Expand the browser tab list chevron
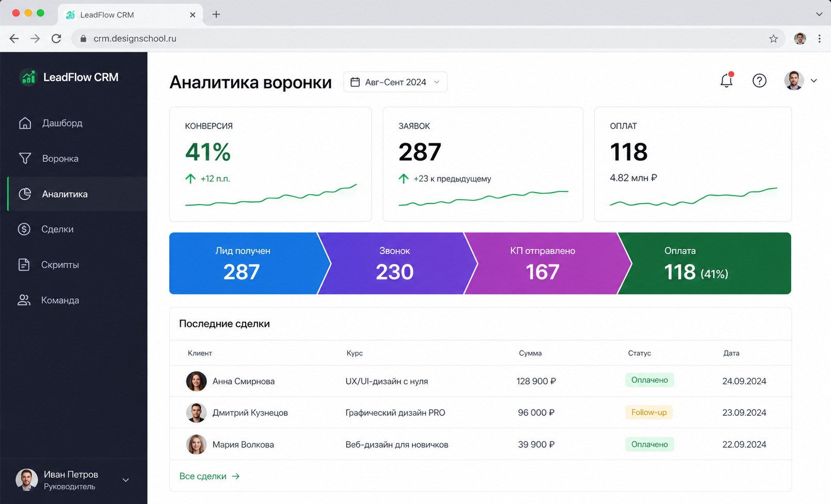 (819, 14)
